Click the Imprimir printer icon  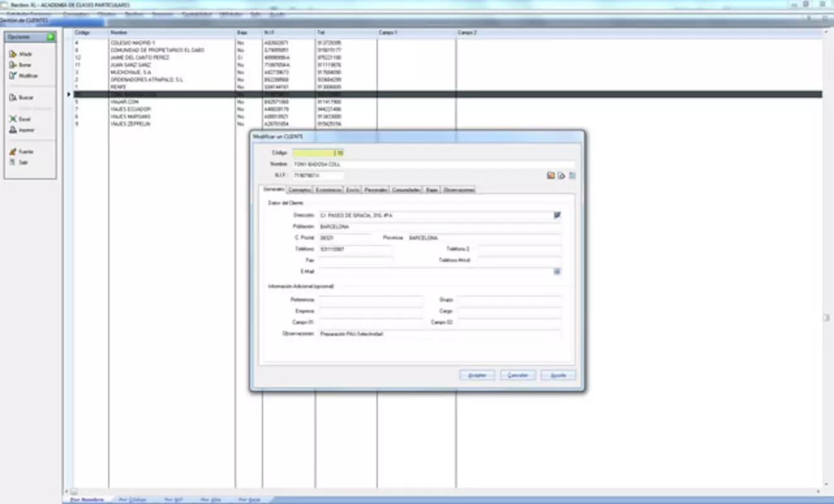(x=13, y=130)
